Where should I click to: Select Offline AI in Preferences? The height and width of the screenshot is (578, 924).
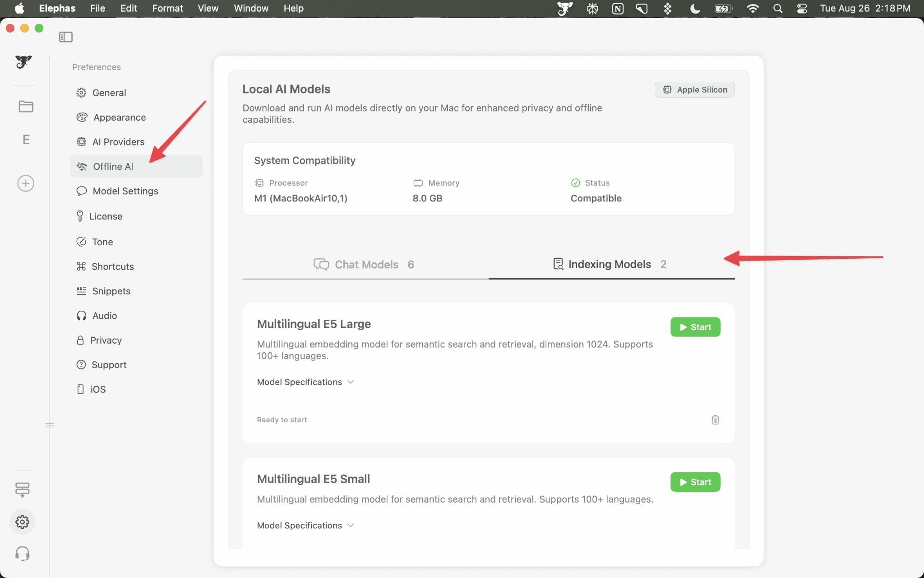point(113,166)
